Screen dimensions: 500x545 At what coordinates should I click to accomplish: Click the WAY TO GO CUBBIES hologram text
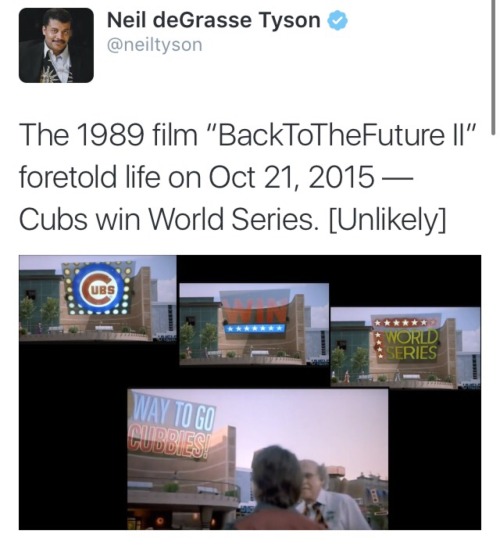[171, 430]
